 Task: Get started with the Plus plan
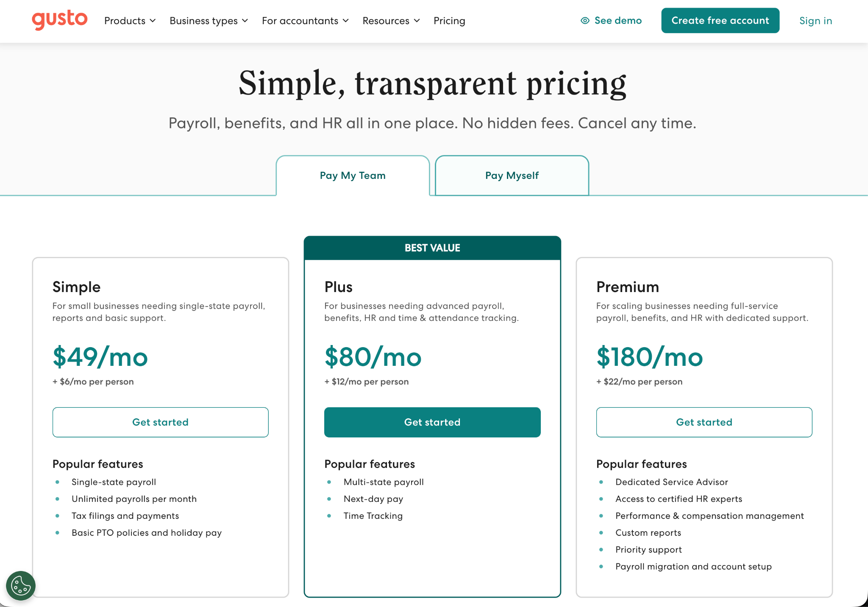[x=432, y=422]
